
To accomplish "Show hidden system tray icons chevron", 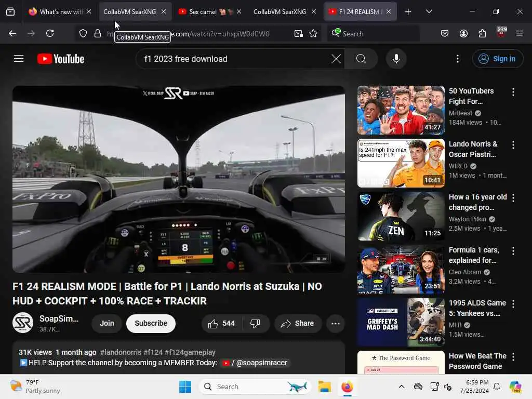I will pyautogui.click(x=402, y=387).
